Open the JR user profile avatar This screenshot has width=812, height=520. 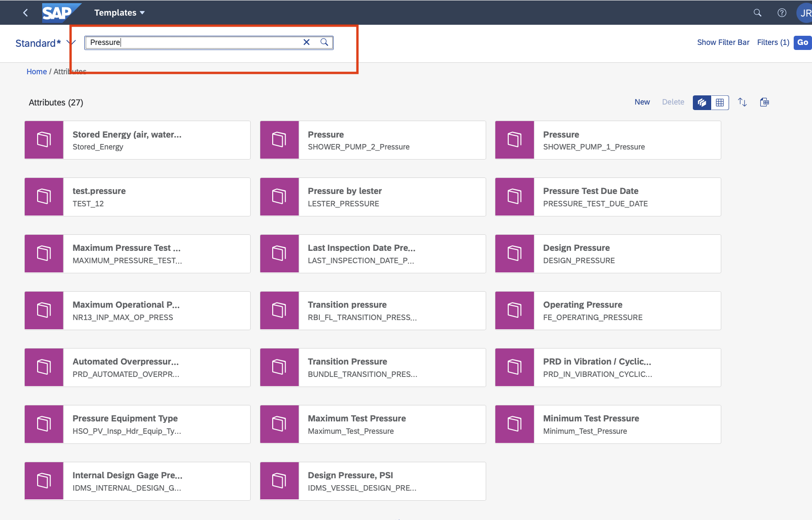point(805,13)
